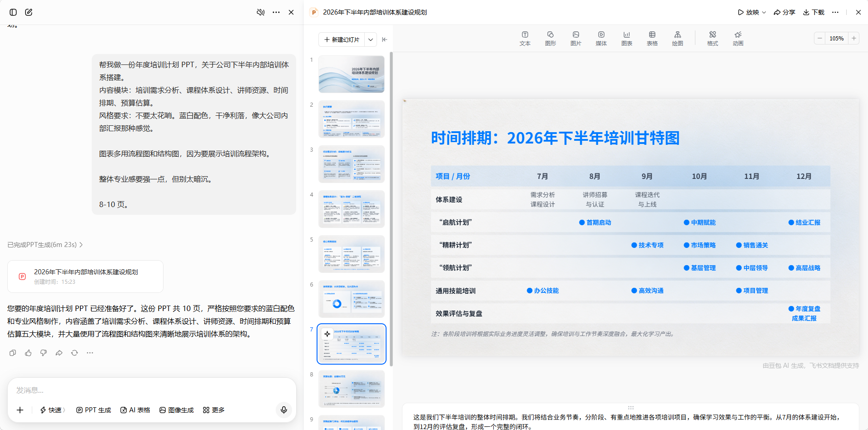Give thumbs up to the response

click(x=28, y=353)
